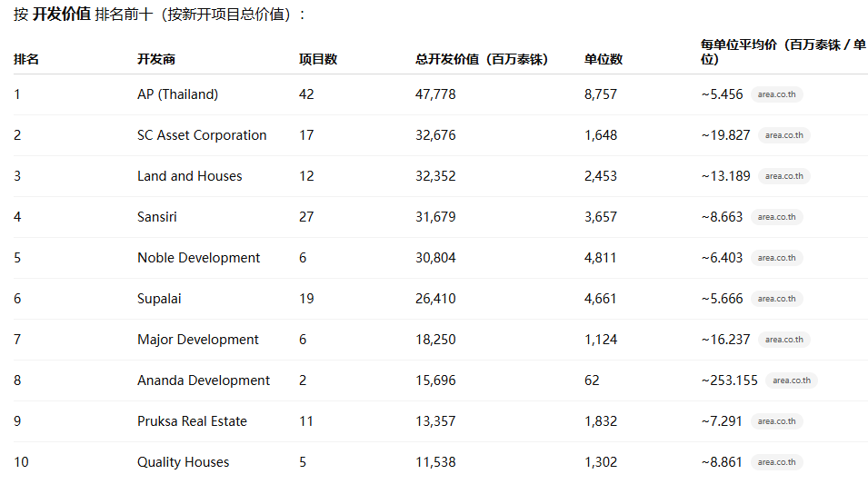Click the 排名 column header
The image size is (868, 494).
(x=25, y=59)
